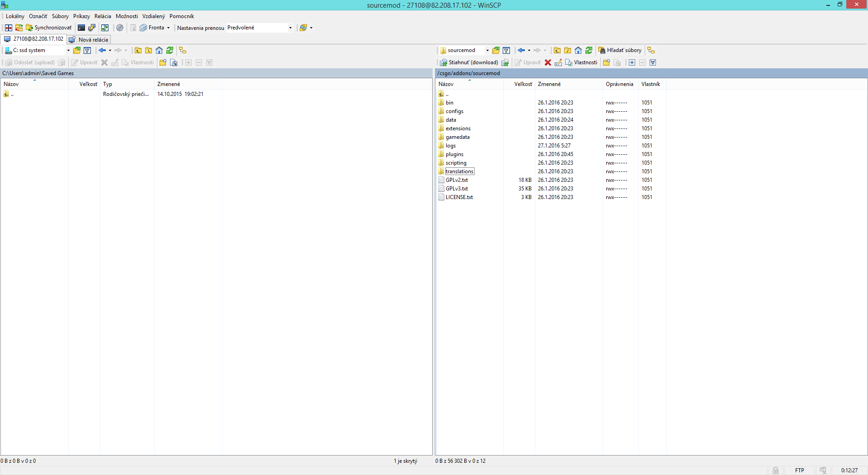The height and width of the screenshot is (475, 868).
Task: Create new folder in remote panel
Action: point(606,62)
